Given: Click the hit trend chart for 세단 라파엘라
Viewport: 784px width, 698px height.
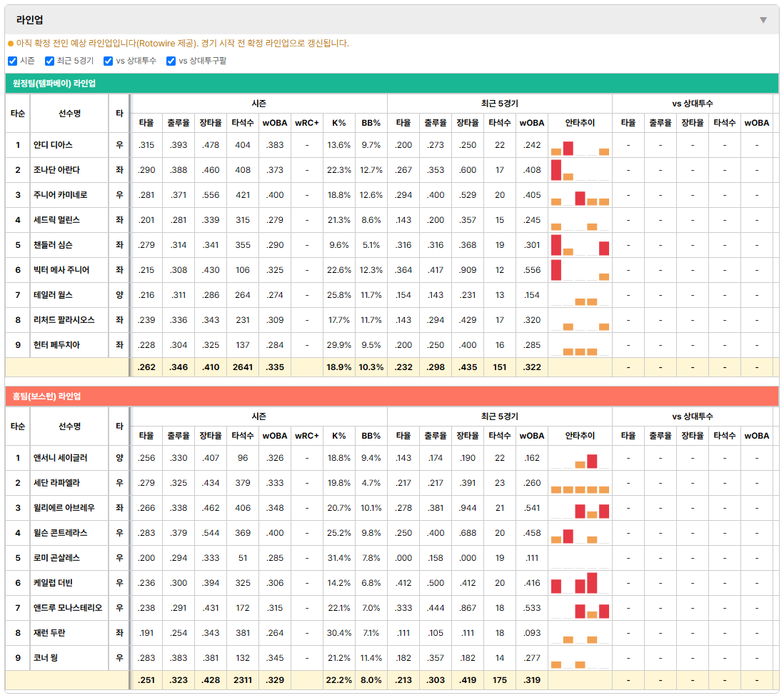Looking at the screenshot, I should click(580, 483).
